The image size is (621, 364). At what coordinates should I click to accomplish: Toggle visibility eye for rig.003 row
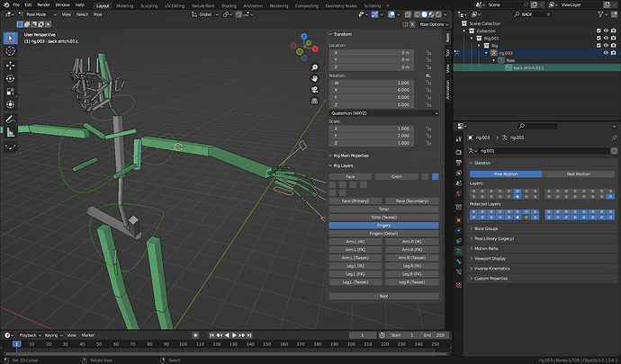[606, 53]
